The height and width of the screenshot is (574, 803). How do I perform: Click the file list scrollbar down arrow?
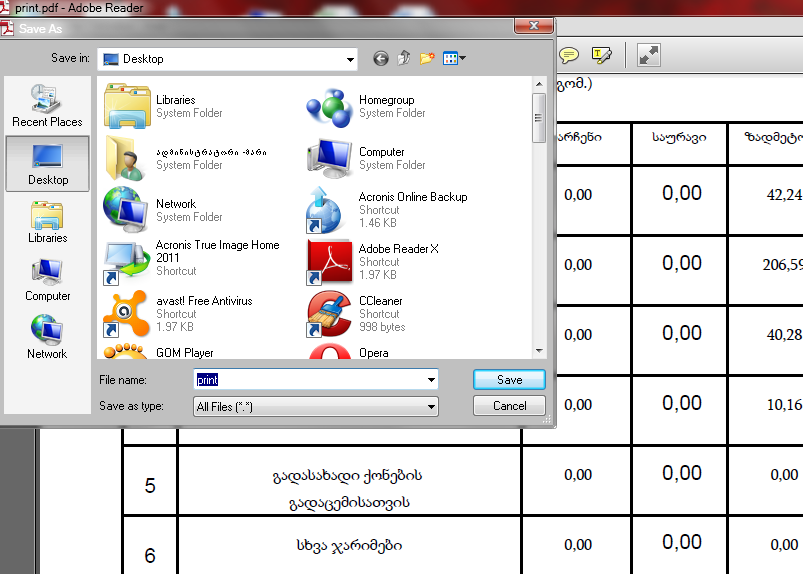(540, 351)
